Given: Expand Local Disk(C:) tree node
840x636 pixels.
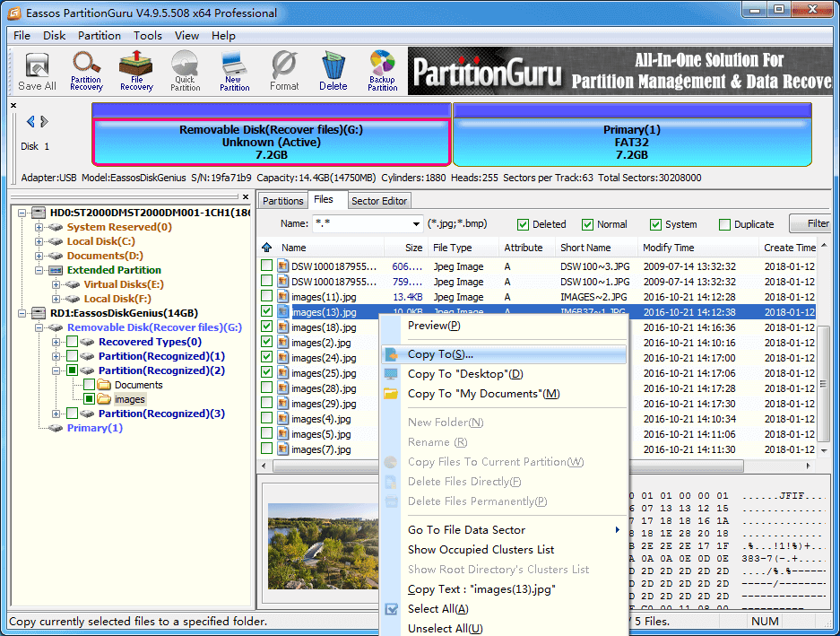Looking at the screenshot, I should coord(39,242).
